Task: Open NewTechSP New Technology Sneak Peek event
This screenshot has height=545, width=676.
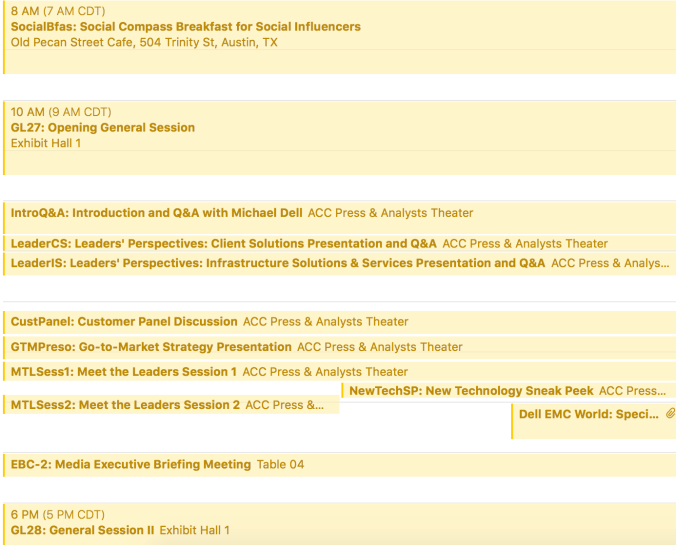Action: tap(471, 391)
